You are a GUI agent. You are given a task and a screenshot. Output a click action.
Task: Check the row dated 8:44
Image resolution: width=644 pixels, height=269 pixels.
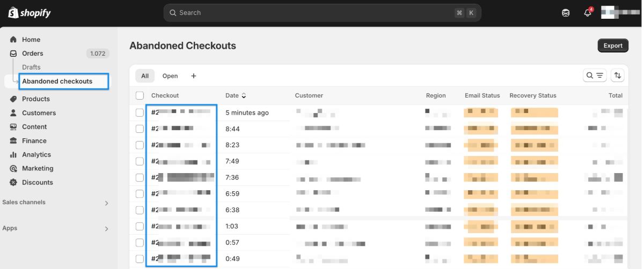[x=140, y=129]
